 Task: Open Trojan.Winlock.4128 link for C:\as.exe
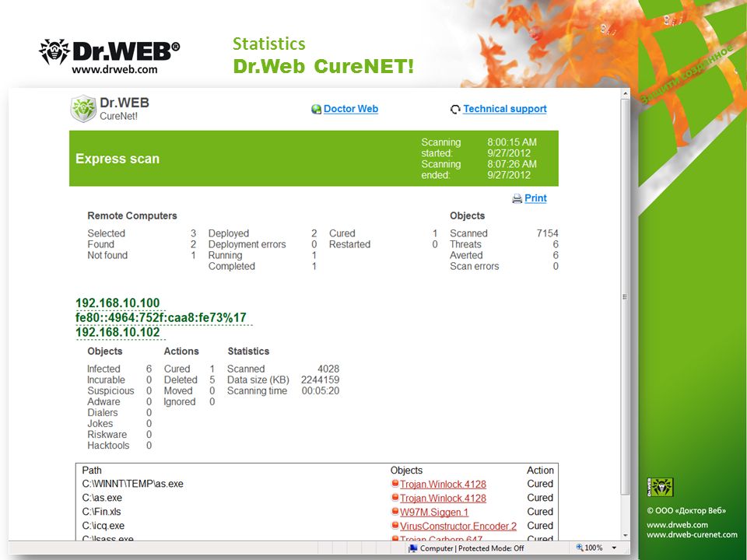click(443, 498)
